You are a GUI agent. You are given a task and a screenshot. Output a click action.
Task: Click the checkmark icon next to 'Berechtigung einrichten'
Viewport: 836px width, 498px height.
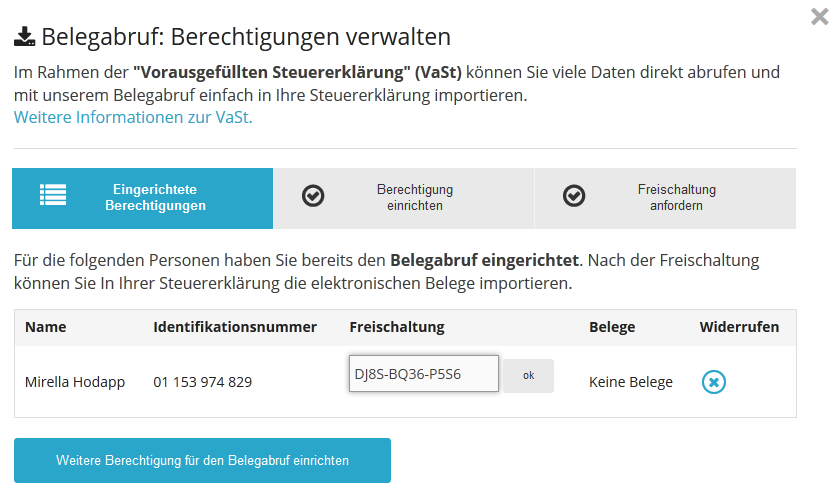[313, 196]
